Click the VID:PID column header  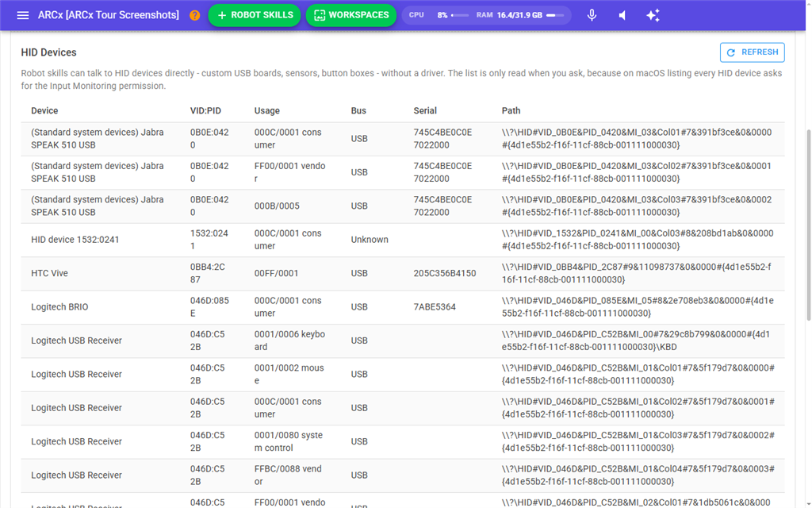click(205, 110)
